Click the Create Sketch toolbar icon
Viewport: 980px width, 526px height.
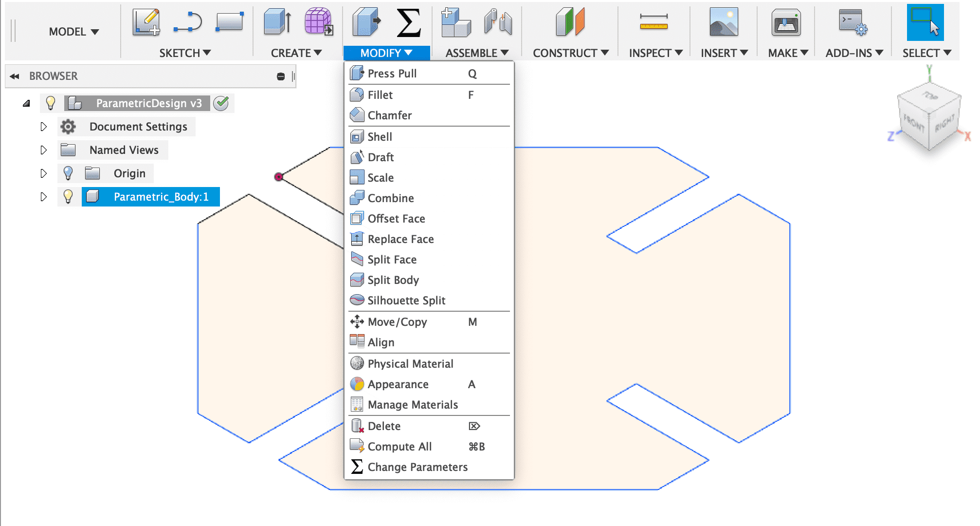(146, 22)
